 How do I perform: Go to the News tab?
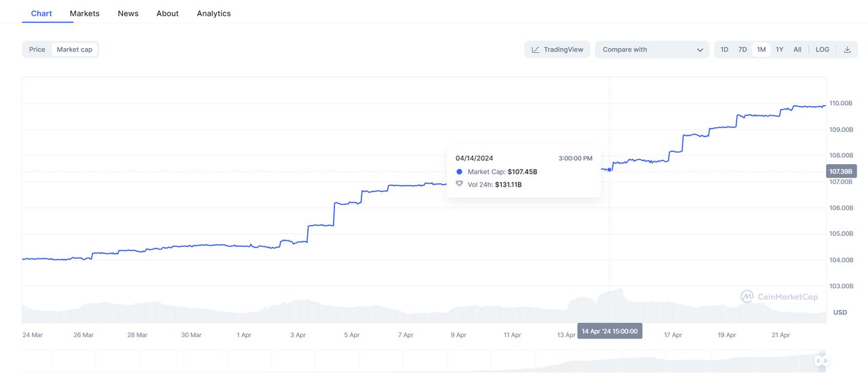click(128, 14)
